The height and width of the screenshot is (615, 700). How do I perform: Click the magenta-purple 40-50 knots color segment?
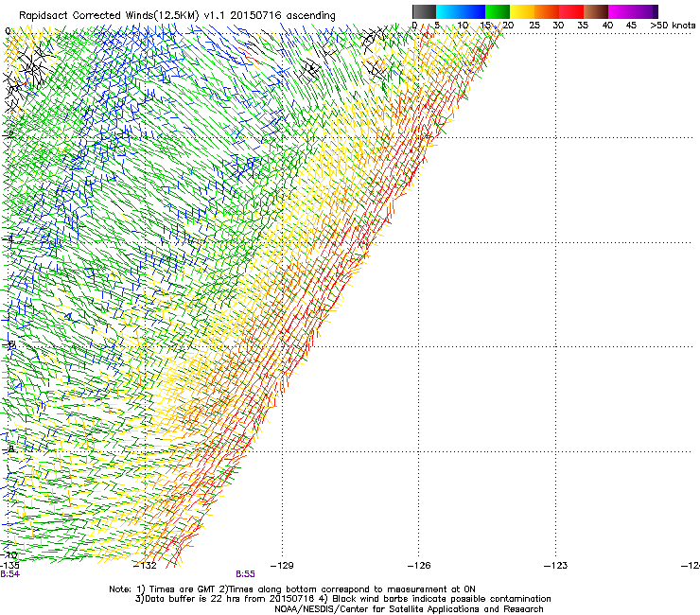pos(633,11)
